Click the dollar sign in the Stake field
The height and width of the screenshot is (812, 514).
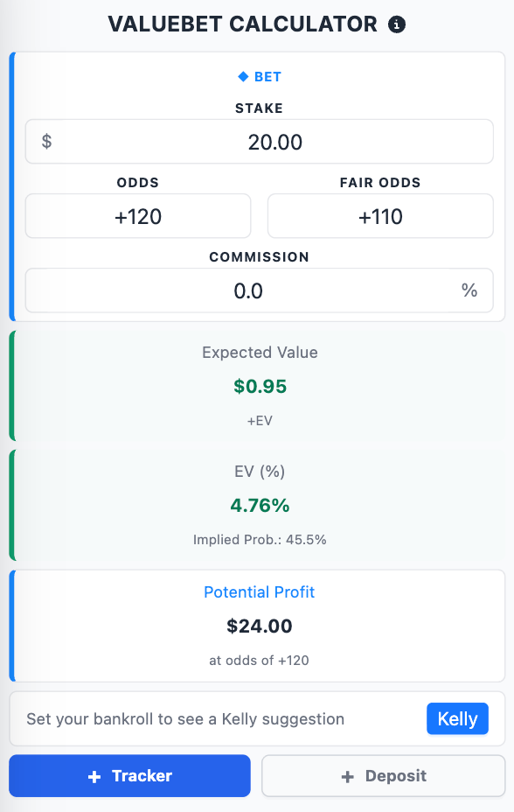click(46, 142)
